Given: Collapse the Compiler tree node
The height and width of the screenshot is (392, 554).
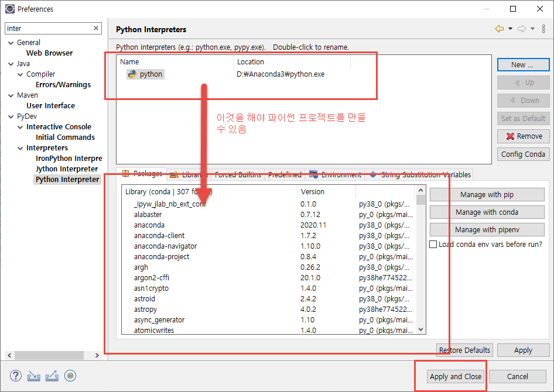Looking at the screenshot, I should (20, 74).
